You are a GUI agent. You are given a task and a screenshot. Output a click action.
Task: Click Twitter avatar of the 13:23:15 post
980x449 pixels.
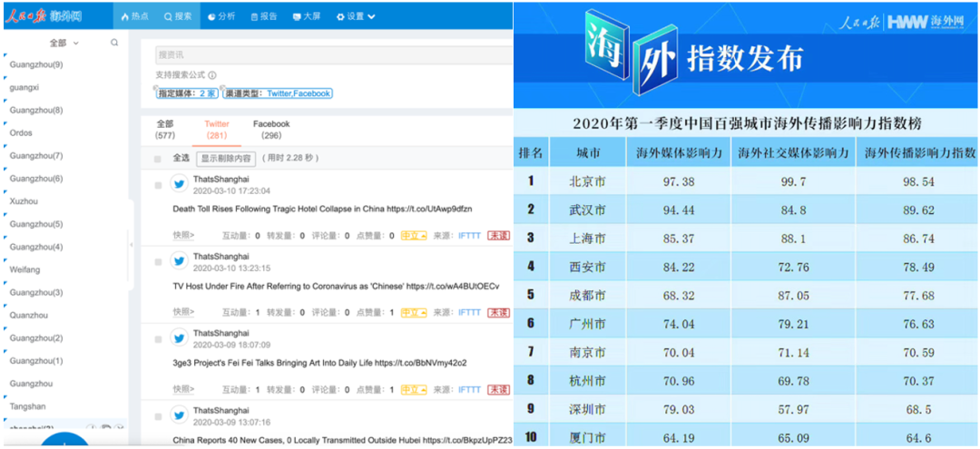click(180, 261)
